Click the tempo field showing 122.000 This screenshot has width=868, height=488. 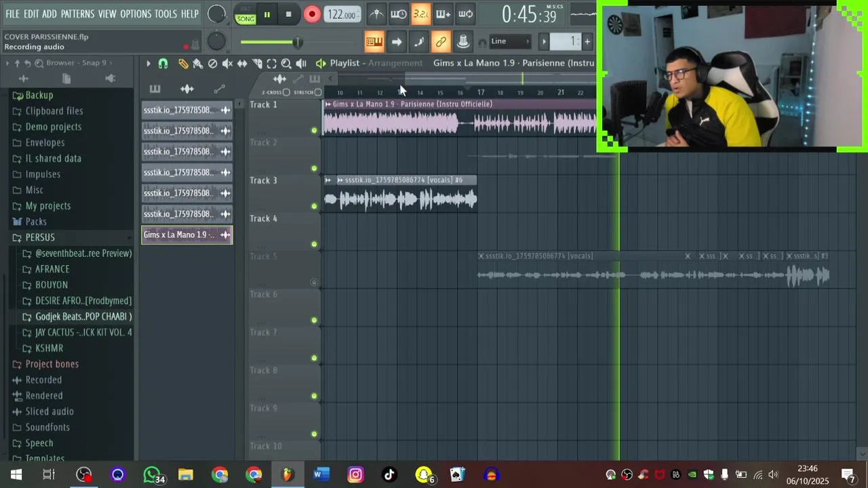click(343, 14)
